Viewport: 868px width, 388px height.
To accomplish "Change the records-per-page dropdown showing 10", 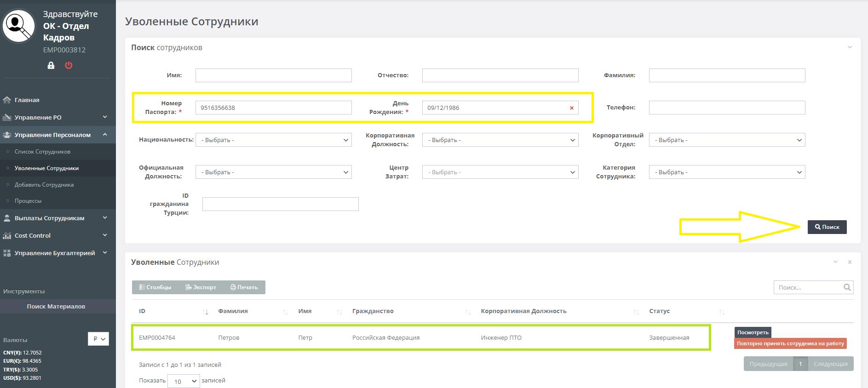I will [x=184, y=381].
